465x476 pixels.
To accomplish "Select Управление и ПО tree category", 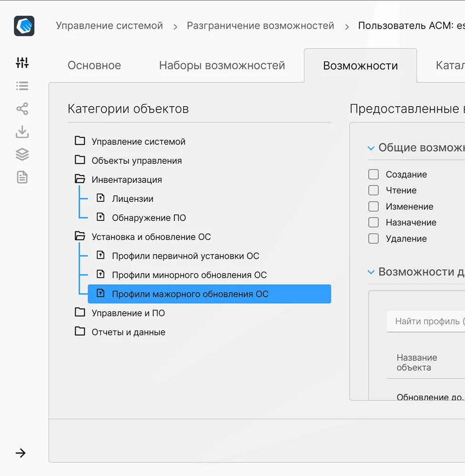I will tap(128, 313).
